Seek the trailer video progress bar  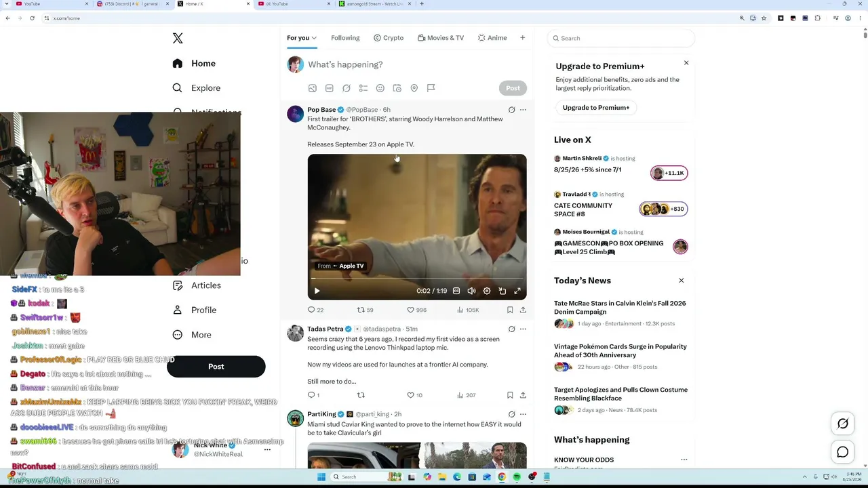pos(417,279)
